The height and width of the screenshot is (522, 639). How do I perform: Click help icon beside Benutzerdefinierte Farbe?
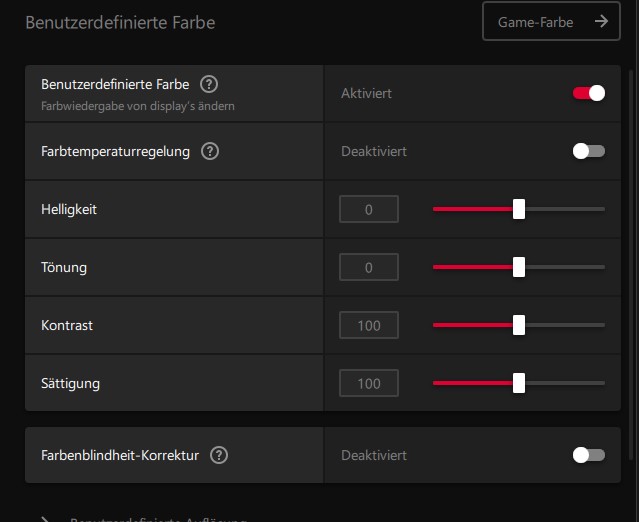209,85
